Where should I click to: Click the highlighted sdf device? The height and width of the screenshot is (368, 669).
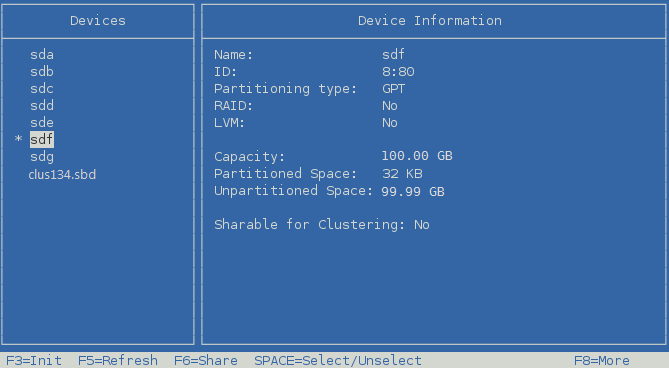[42, 139]
